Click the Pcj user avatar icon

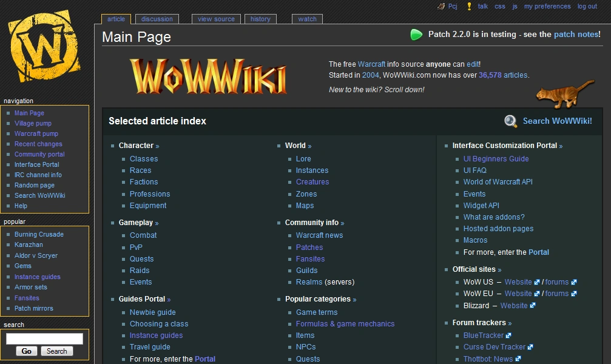point(441,6)
